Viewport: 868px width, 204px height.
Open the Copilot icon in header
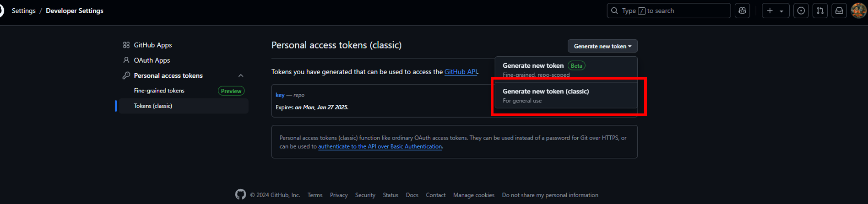coord(742,11)
